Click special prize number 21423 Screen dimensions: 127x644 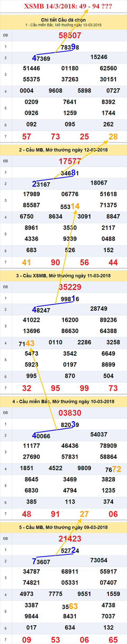tap(70, 539)
